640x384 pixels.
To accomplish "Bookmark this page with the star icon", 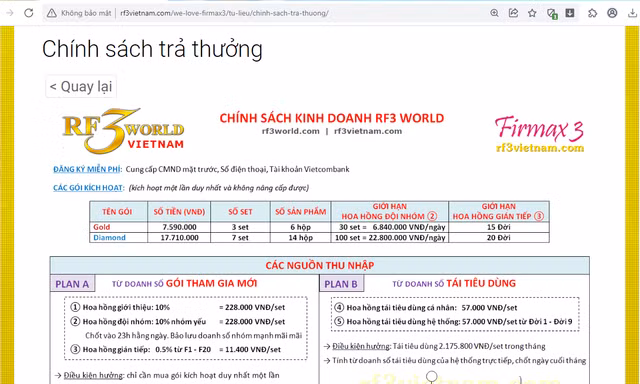I will click(532, 13).
